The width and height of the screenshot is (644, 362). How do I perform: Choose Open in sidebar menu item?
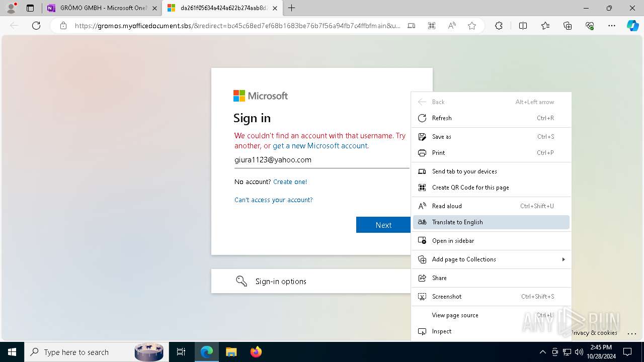tap(491, 241)
